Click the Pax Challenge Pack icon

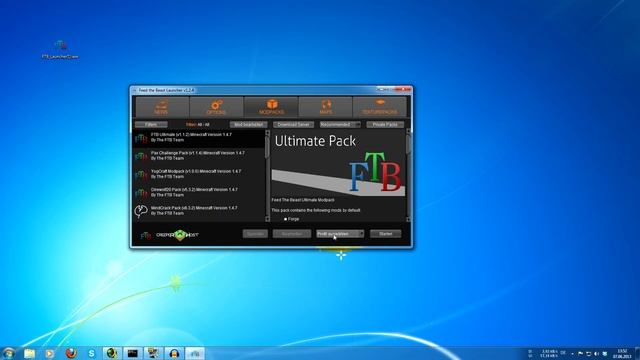click(141, 157)
